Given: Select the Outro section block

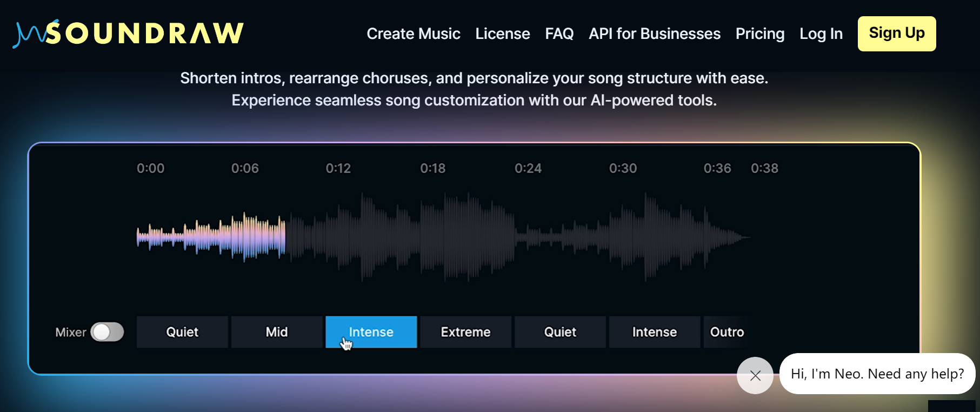Looking at the screenshot, I should [726, 332].
